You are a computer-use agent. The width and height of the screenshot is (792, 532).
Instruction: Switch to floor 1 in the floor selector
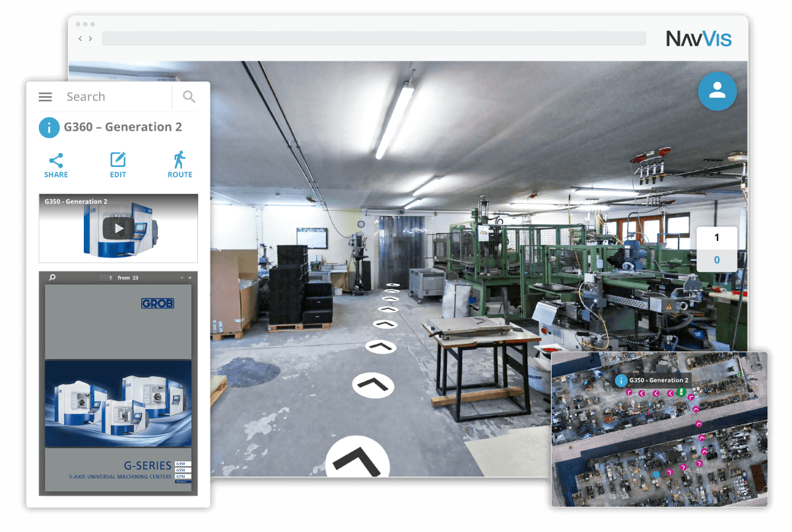[x=717, y=238]
